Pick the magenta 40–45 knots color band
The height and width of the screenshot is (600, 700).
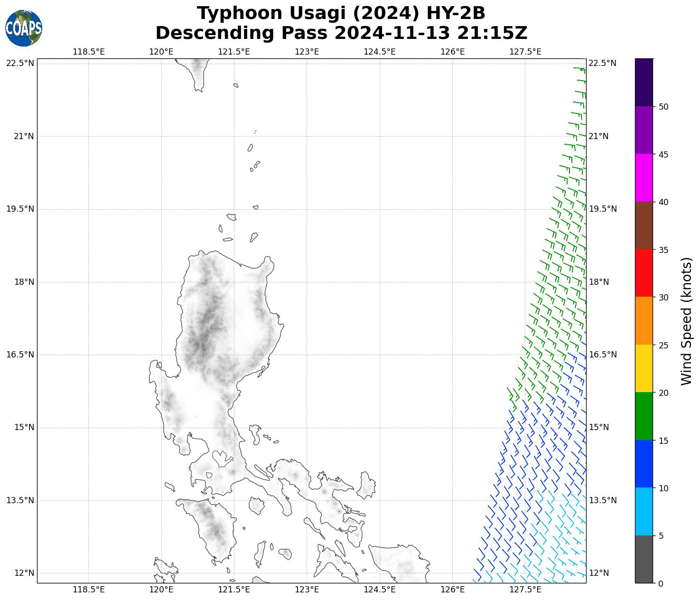644,178
